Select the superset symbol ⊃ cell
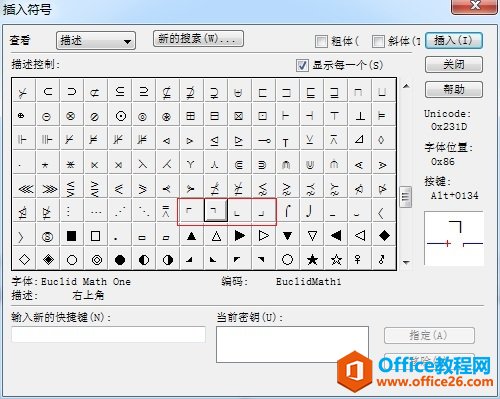The image size is (500, 399). (72, 91)
